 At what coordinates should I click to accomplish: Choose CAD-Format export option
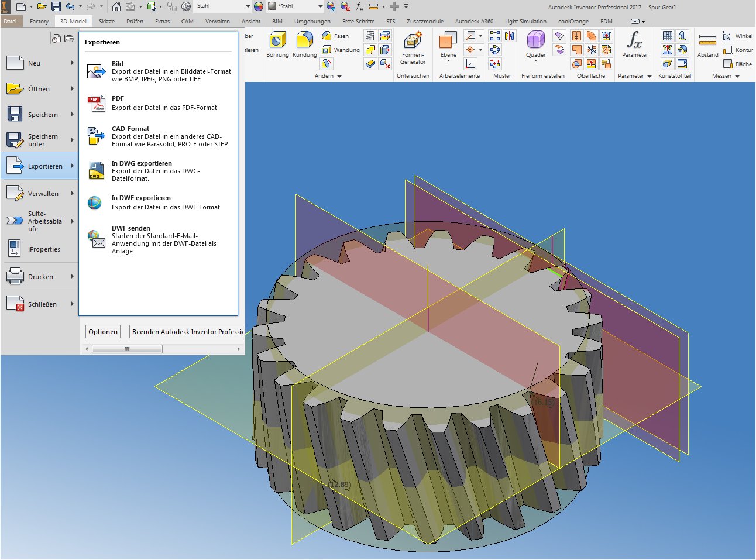point(159,136)
